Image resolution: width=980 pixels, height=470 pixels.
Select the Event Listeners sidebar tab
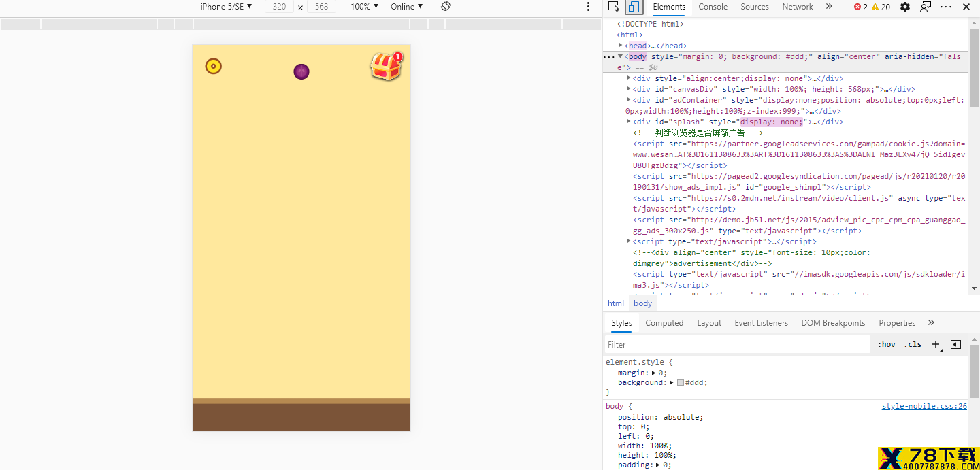(x=761, y=323)
